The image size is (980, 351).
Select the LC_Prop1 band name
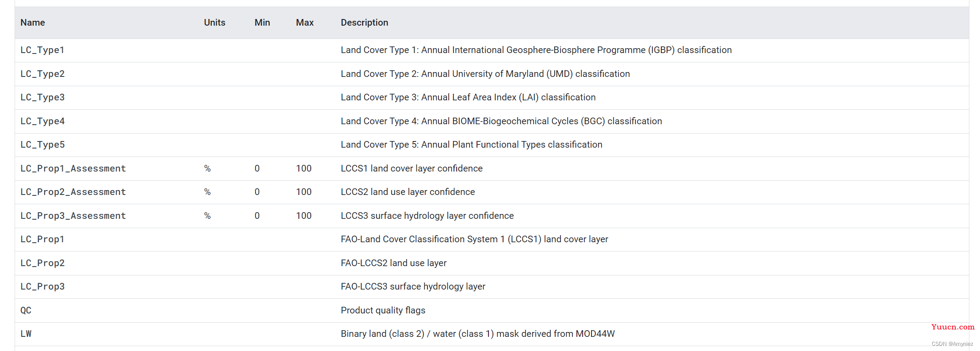click(x=42, y=239)
